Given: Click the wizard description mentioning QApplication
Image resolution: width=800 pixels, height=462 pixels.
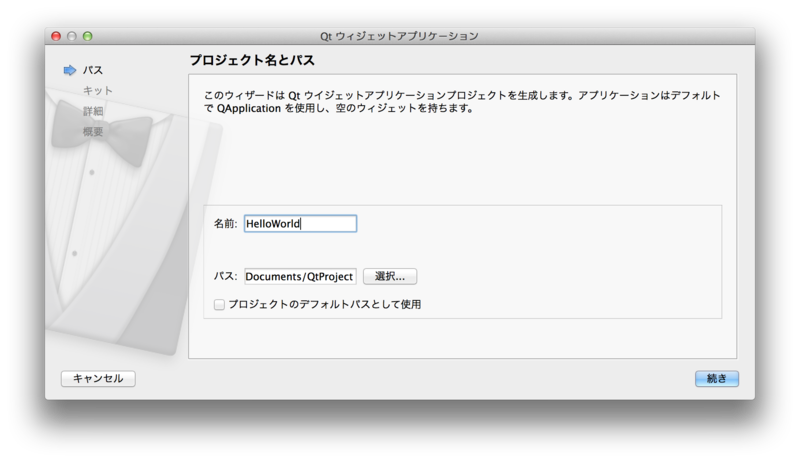Looking at the screenshot, I should coord(462,101).
